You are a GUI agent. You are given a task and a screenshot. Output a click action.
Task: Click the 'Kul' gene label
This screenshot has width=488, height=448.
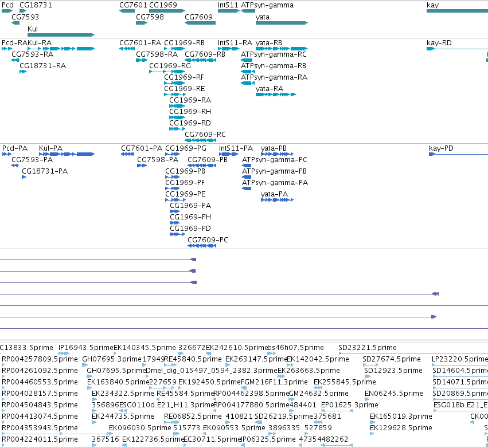33,29
